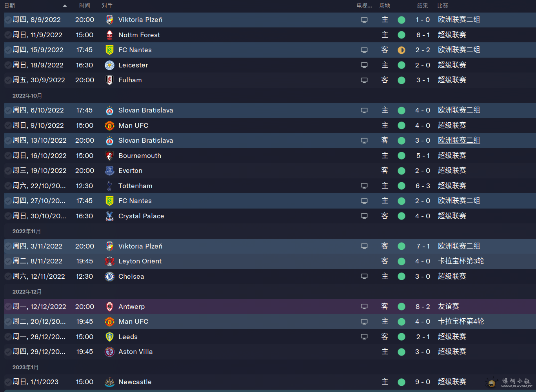Click the Newcastle club badge
The width and height of the screenshot is (536, 392).
(x=110, y=382)
